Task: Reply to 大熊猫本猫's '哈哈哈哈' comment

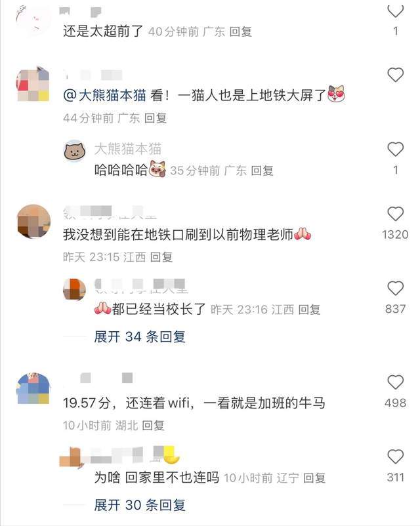Action: click(x=262, y=171)
